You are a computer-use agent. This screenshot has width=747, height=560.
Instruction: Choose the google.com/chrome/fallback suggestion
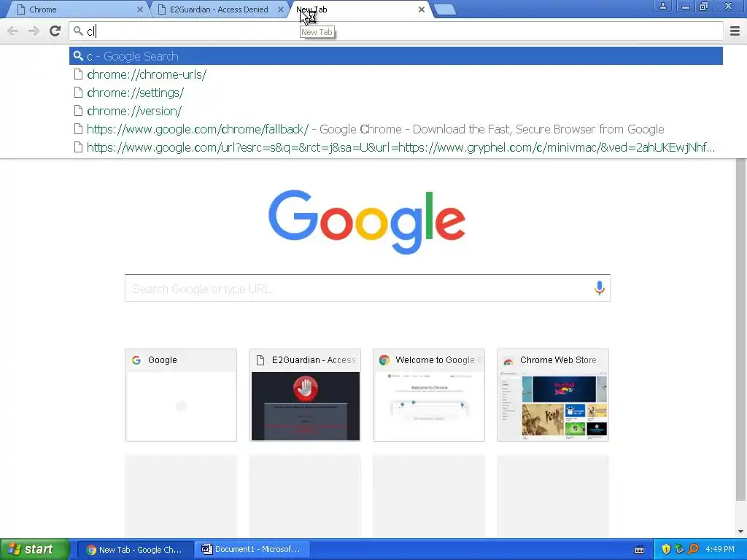(x=396, y=129)
